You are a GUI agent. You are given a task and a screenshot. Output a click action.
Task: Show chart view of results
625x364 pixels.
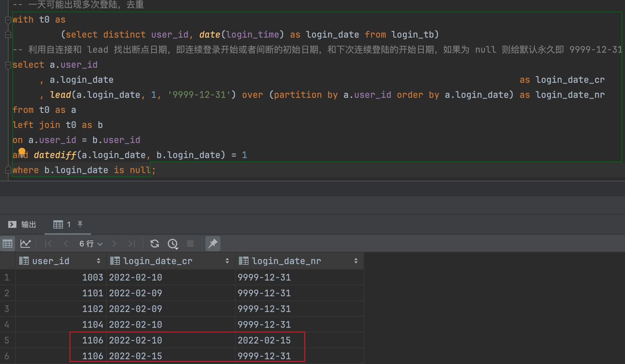(26, 244)
